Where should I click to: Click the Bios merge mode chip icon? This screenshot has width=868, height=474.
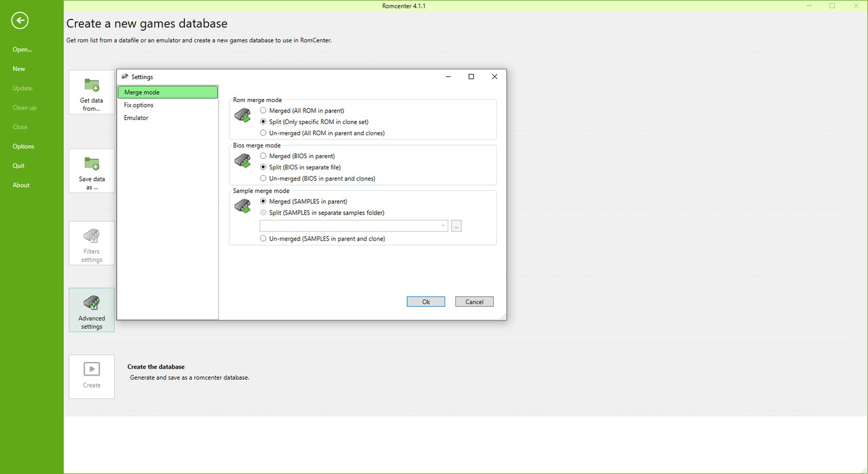[243, 161]
